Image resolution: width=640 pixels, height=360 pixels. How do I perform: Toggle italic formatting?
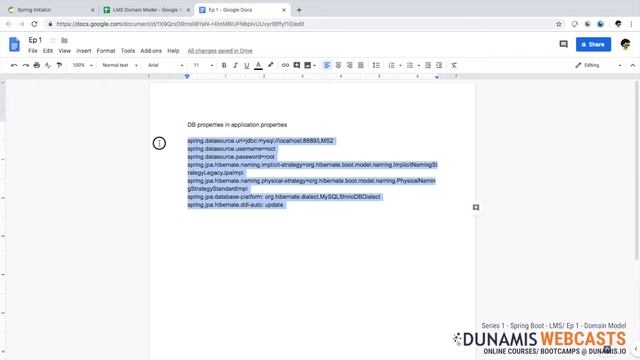pos(235,65)
